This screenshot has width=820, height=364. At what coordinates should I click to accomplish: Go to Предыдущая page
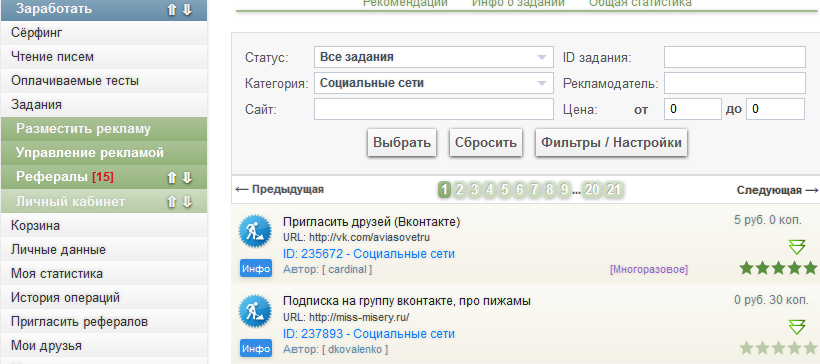(280, 189)
